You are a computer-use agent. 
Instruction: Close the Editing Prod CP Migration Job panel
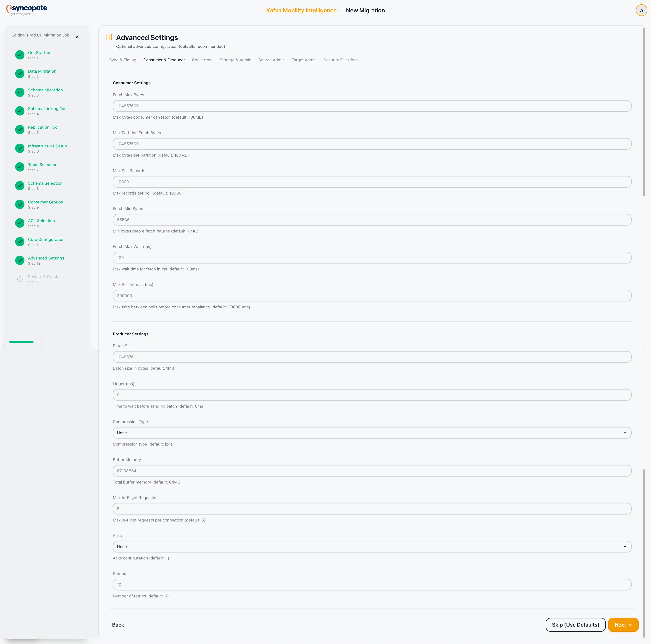coord(77,37)
